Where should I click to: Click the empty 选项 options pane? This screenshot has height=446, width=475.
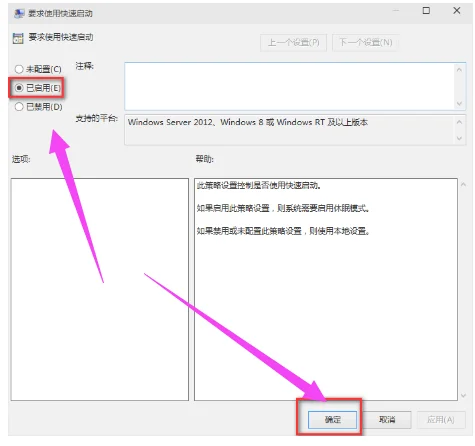pyautogui.click(x=100, y=289)
